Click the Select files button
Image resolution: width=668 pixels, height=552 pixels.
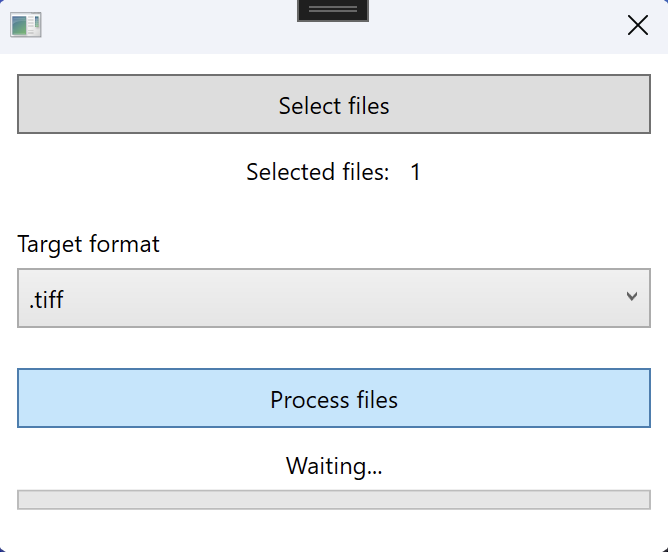point(334,104)
